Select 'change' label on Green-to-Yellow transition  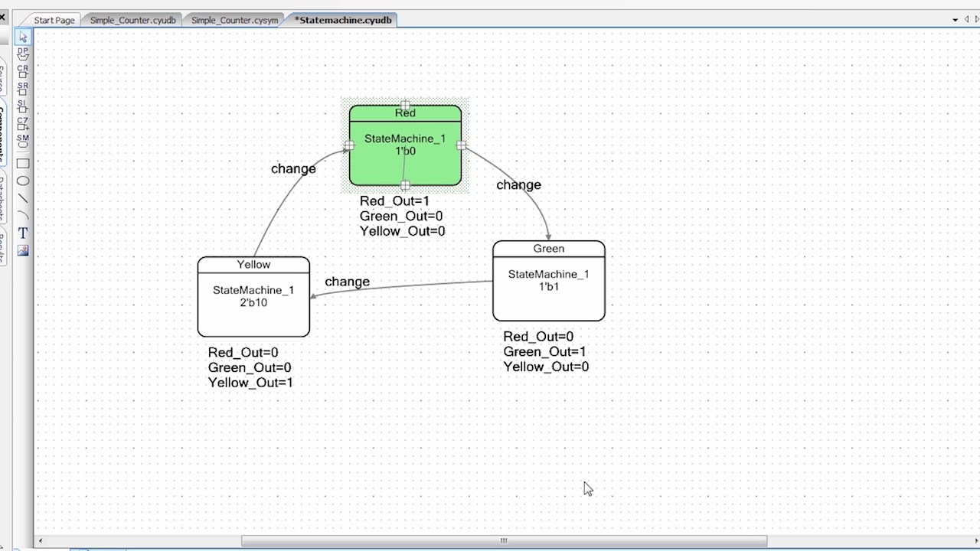[x=347, y=282]
